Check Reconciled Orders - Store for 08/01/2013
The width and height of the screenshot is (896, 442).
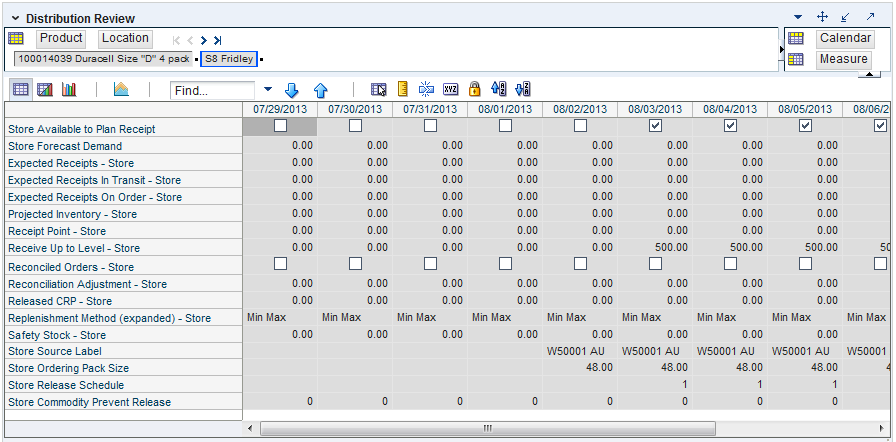point(505,264)
